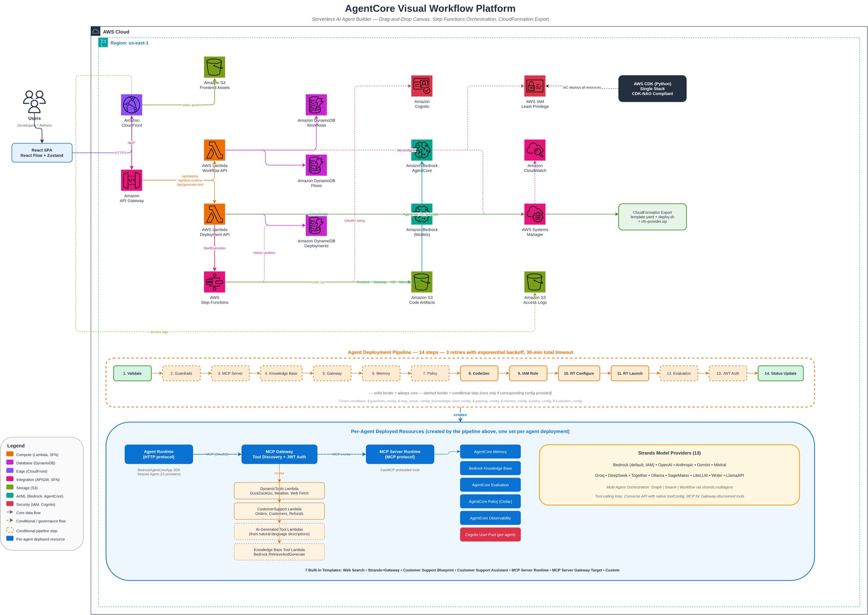Click the MCP Gateway Tool Discovery box
868x615 pixels.
(x=279, y=454)
